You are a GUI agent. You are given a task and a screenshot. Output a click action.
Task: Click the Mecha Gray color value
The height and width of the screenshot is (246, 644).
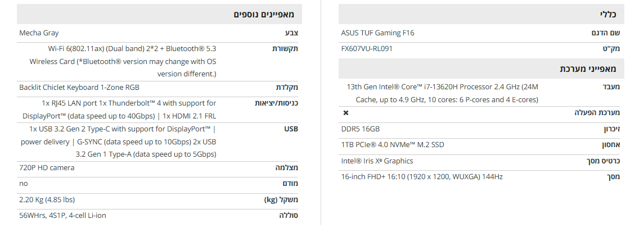pos(39,33)
